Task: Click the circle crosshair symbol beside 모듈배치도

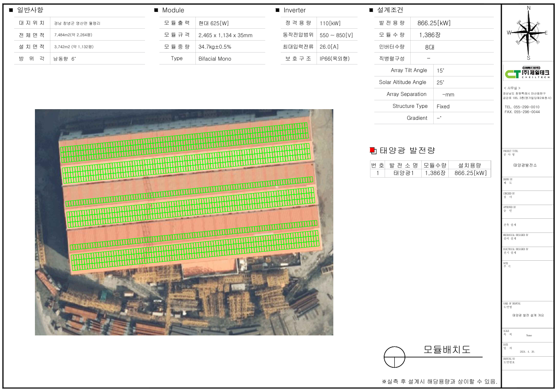Action: (x=394, y=357)
